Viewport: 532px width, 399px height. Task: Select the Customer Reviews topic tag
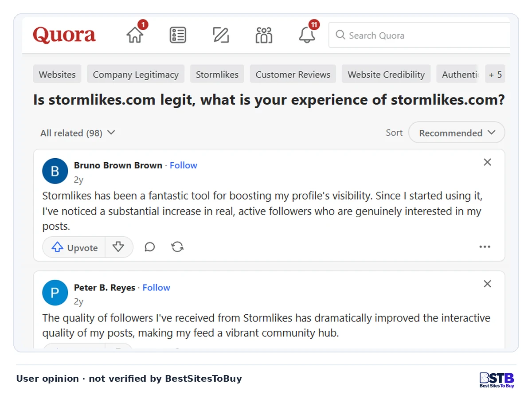click(x=293, y=74)
